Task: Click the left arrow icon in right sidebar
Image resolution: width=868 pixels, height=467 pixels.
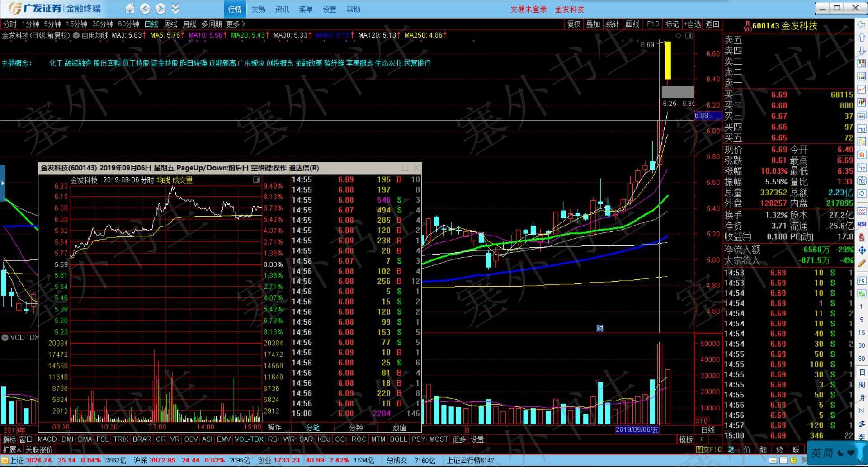Action: [862, 25]
